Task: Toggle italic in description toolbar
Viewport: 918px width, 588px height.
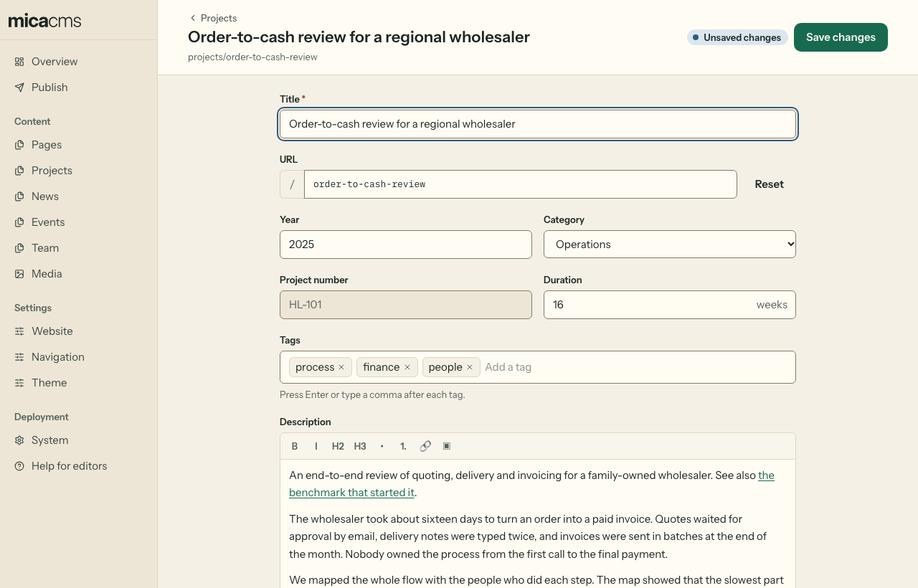Action: [316, 446]
